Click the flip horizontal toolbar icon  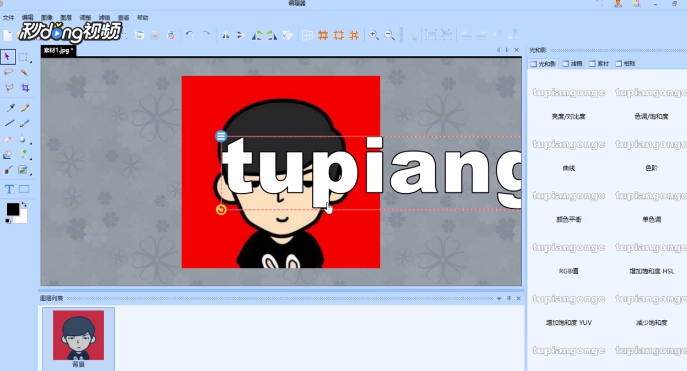pyautogui.click(x=226, y=35)
